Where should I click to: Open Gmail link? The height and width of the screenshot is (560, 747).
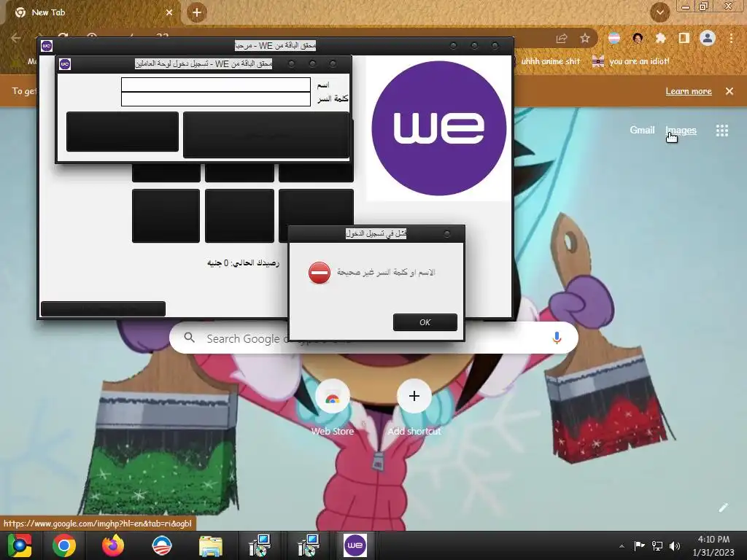click(642, 130)
